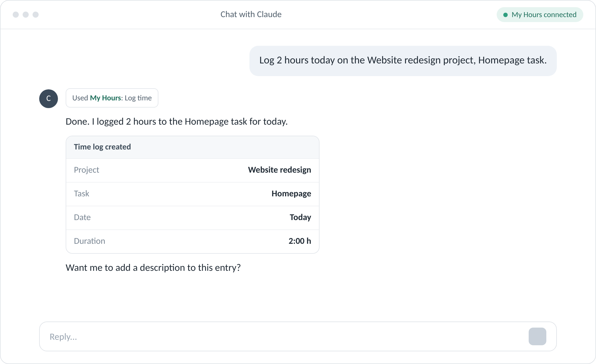The image size is (596, 364).
Task: Click the green My Hours status dot
Action: (x=505, y=15)
